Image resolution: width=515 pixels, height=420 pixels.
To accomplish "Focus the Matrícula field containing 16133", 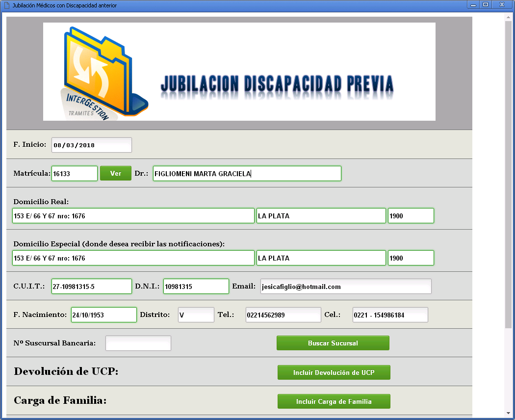I will pyautogui.click(x=75, y=174).
